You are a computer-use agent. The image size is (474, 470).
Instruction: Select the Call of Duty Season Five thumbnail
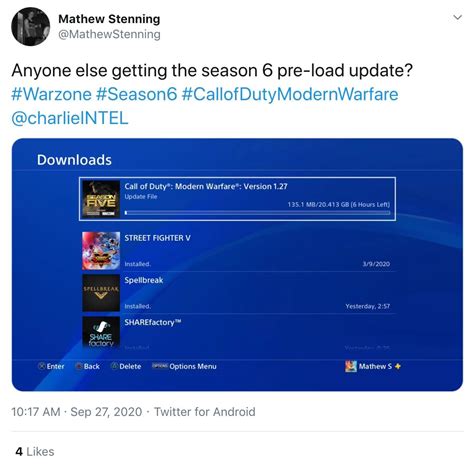pos(101,199)
